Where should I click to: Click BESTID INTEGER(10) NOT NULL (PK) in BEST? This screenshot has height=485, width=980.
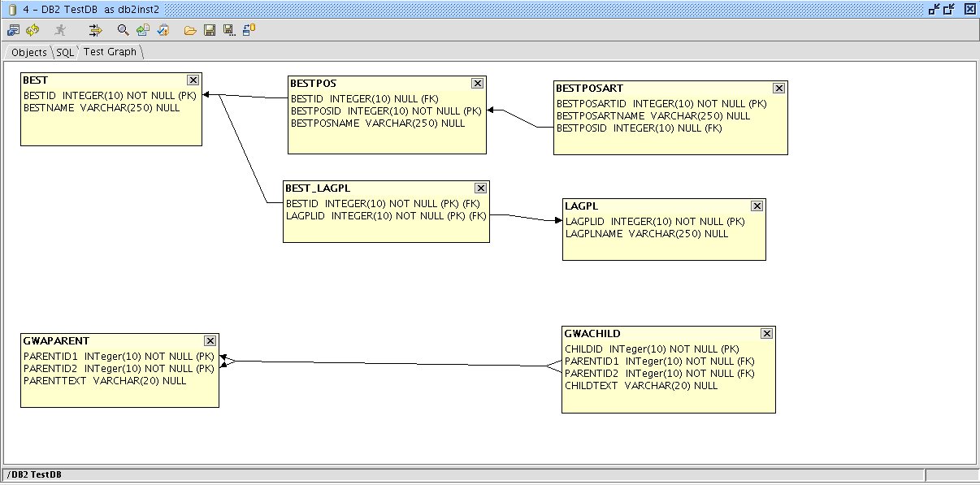coord(110,95)
